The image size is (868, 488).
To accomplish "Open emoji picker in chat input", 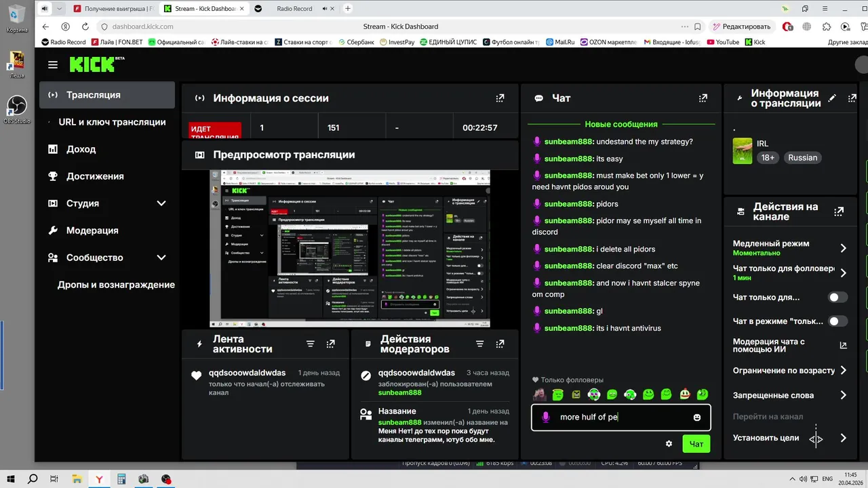I will pos(697,418).
